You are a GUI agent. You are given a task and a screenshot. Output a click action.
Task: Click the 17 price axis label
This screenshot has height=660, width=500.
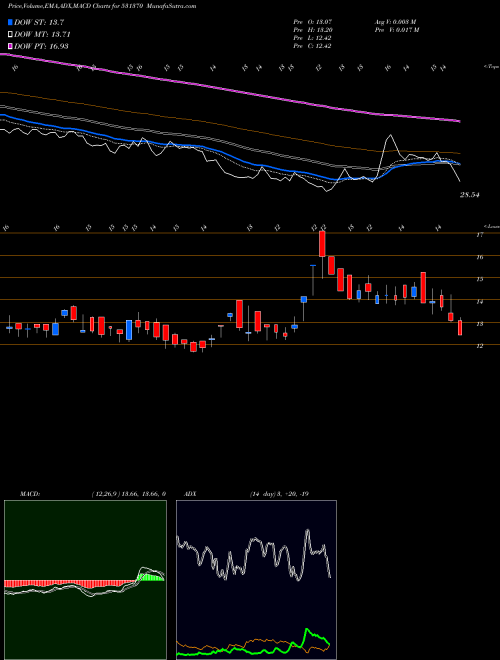(x=479, y=235)
